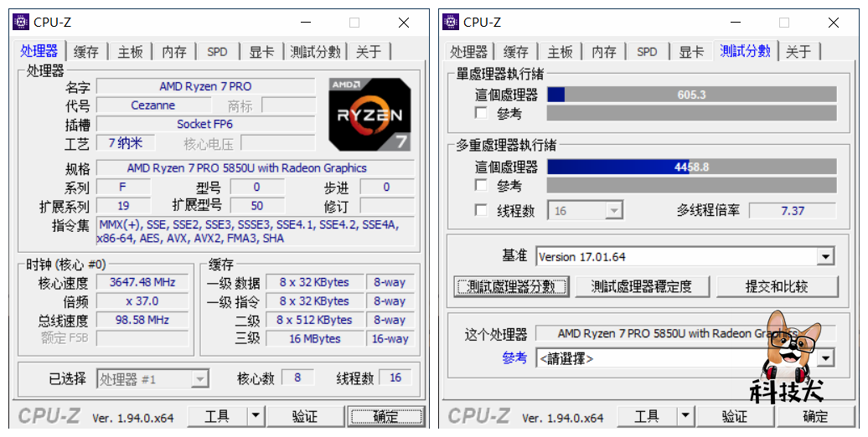Open 内存 tab in left window
Image resolution: width=868 pixels, height=437 pixels.
[x=174, y=52]
